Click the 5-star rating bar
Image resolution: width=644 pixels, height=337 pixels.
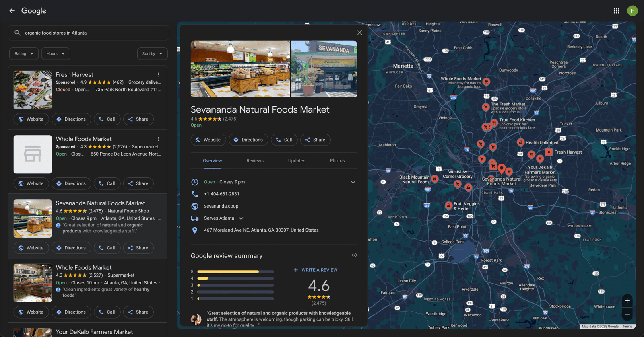pos(235,272)
